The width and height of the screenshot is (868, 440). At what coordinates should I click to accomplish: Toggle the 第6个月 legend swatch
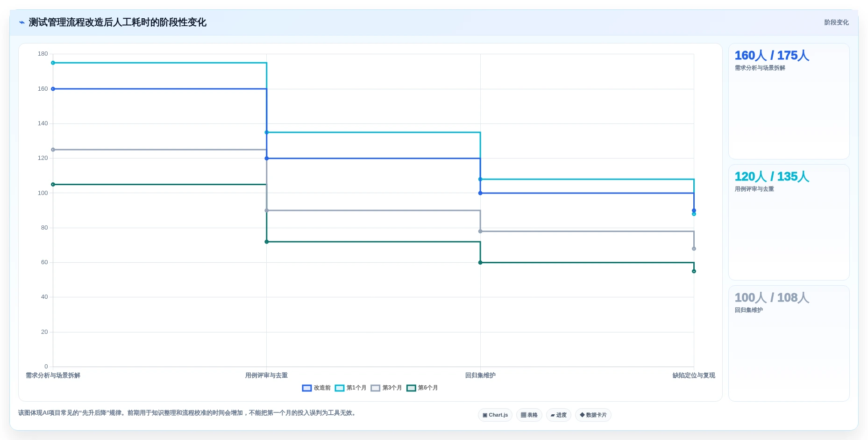point(411,388)
